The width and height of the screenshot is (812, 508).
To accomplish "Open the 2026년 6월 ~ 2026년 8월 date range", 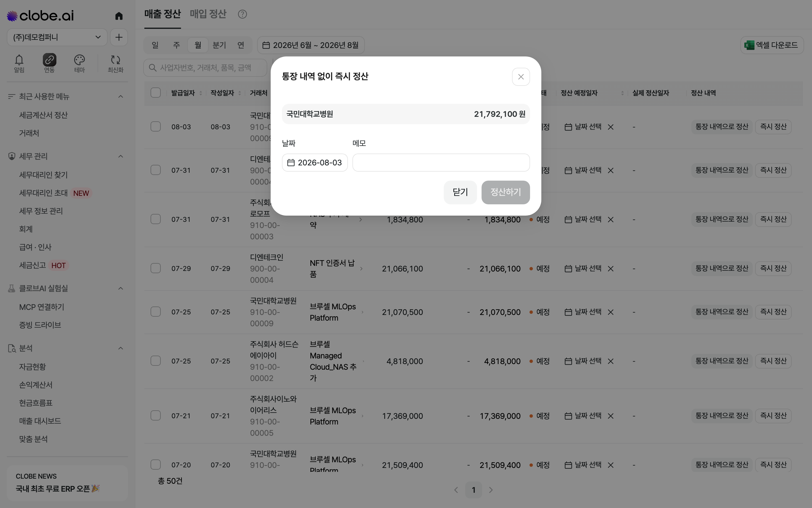I will pyautogui.click(x=311, y=45).
